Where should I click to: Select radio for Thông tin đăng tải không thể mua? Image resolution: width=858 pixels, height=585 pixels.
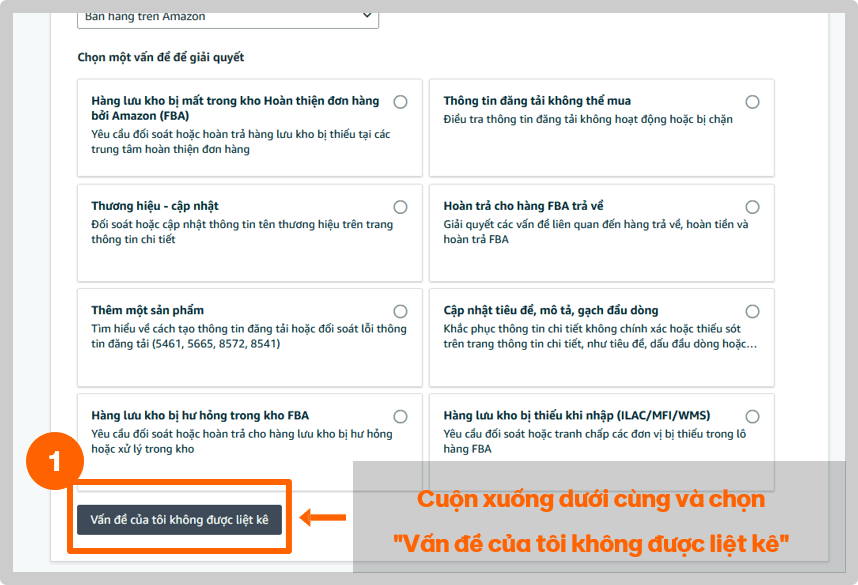(x=752, y=102)
